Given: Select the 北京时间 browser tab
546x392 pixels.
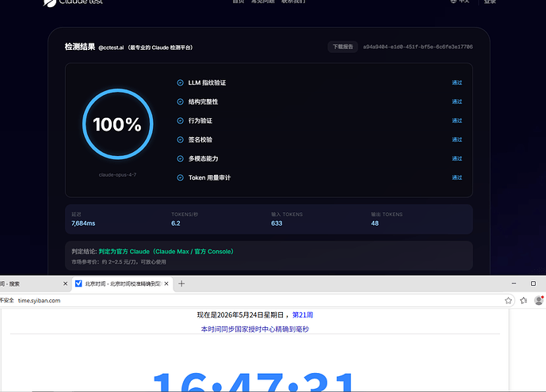Looking at the screenshot, I should pos(123,284).
